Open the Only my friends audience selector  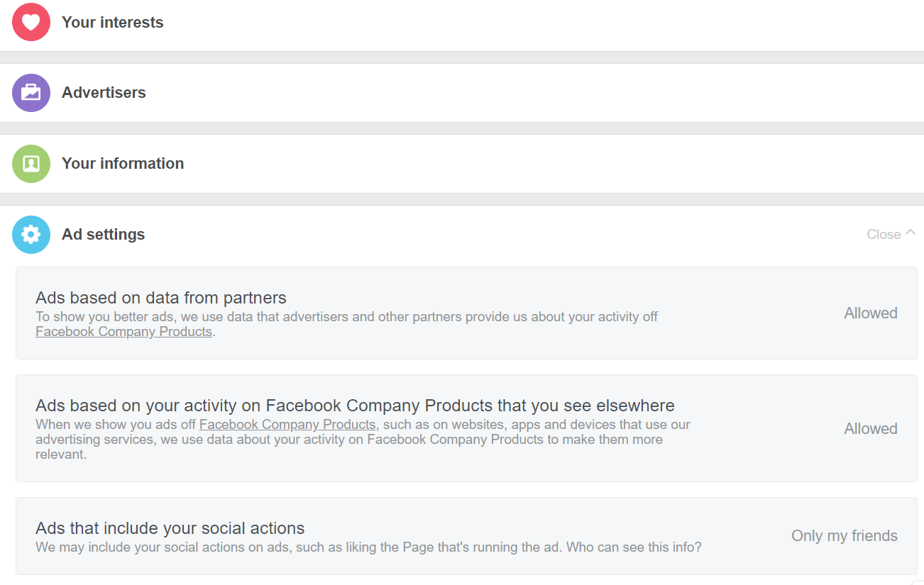coord(844,536)
